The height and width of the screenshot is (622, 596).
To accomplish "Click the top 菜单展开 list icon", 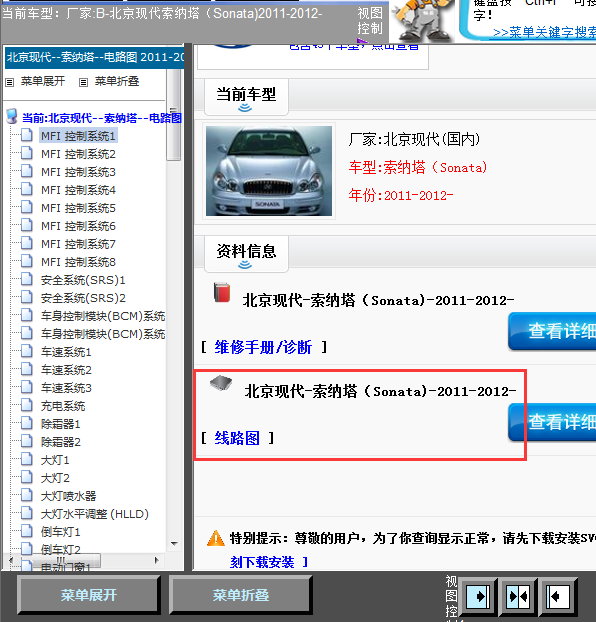I will point(10,83).
